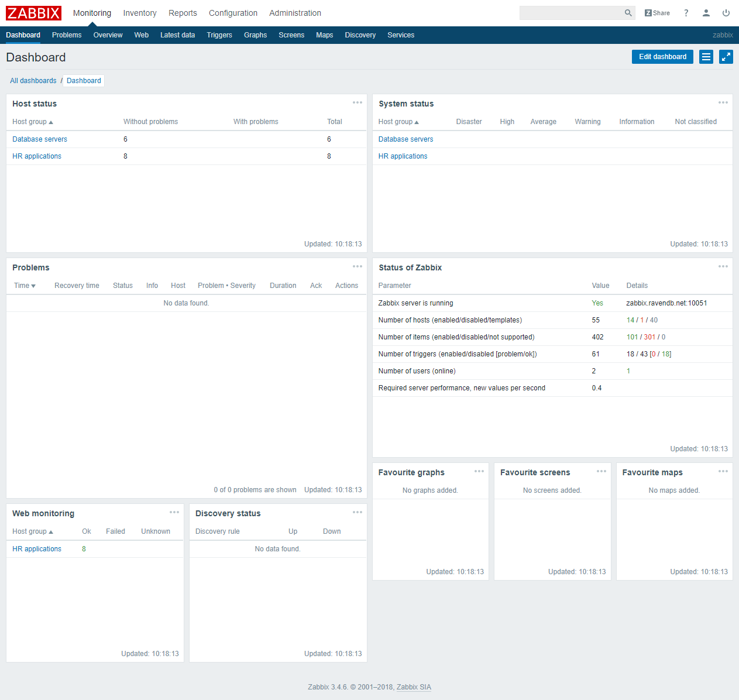Sort Problems by Time column
Viewport: 739px width, 700px height.
click(x=25, y=286)
